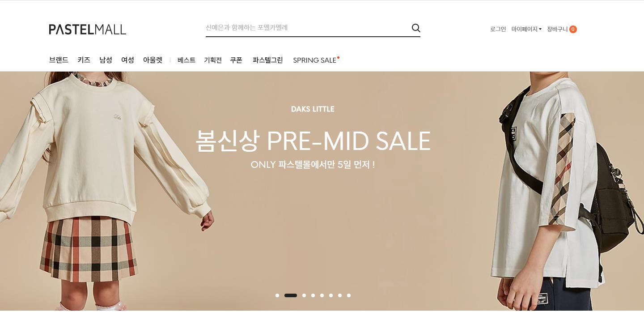Click the cart count badge
The image size is (644, 312).
click(x=573, y=29)
